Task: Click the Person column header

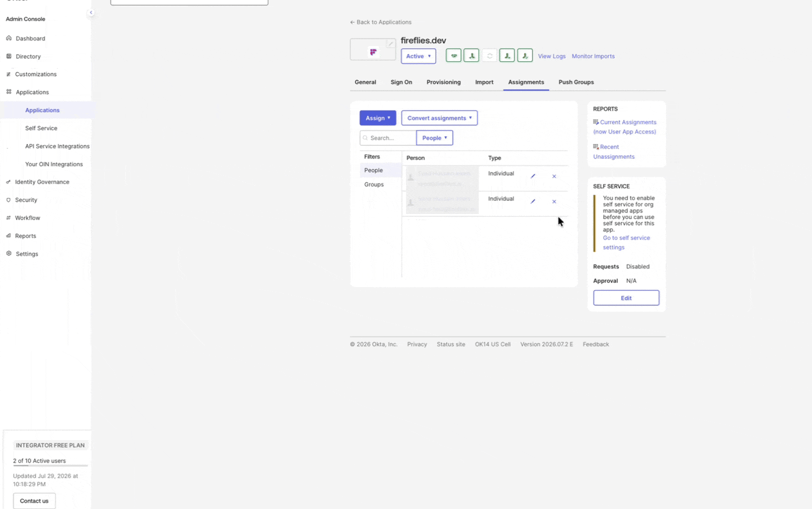Action: click(415, 158)
